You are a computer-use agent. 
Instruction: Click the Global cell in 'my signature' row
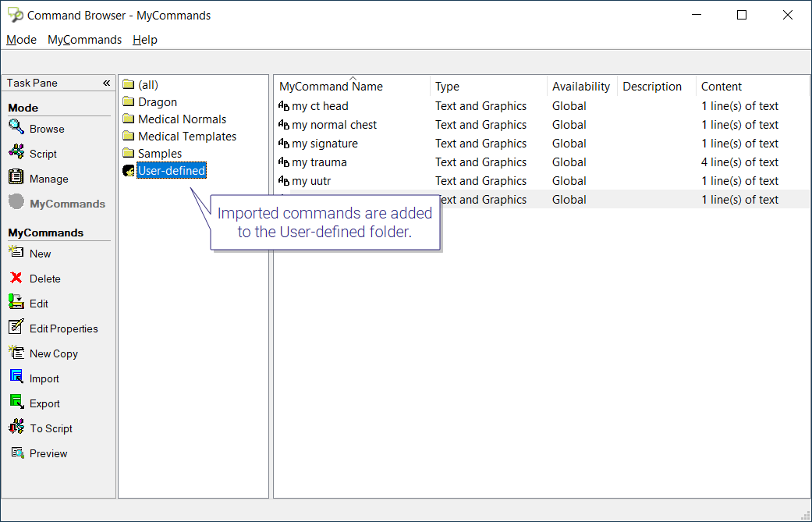[569, 144]
